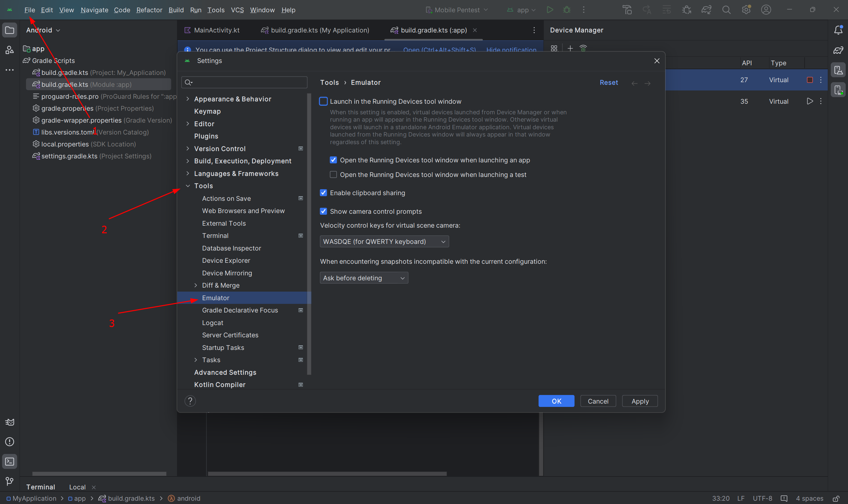The image size is (848, 504).
Task: Enable Launch in the Running Devices tool window
Action: (323, 101)
